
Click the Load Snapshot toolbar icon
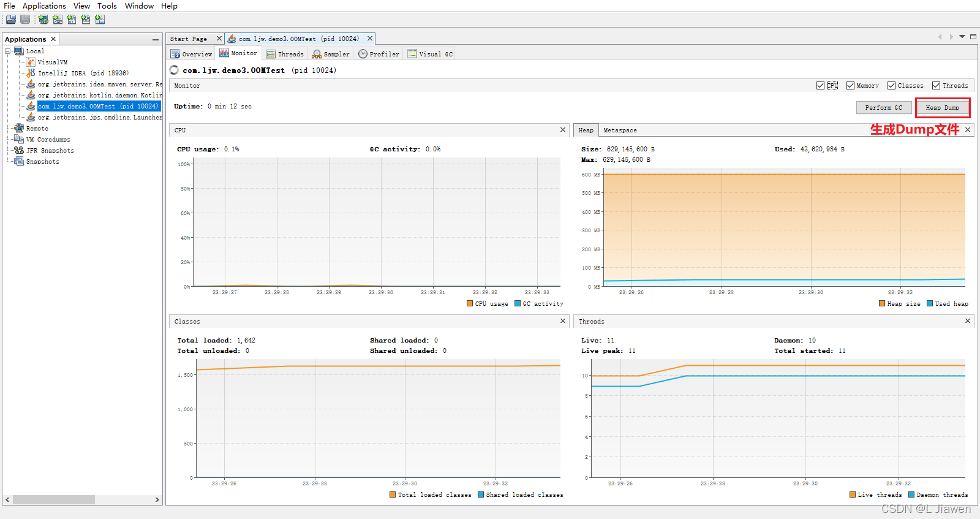(x=11, y=19)
